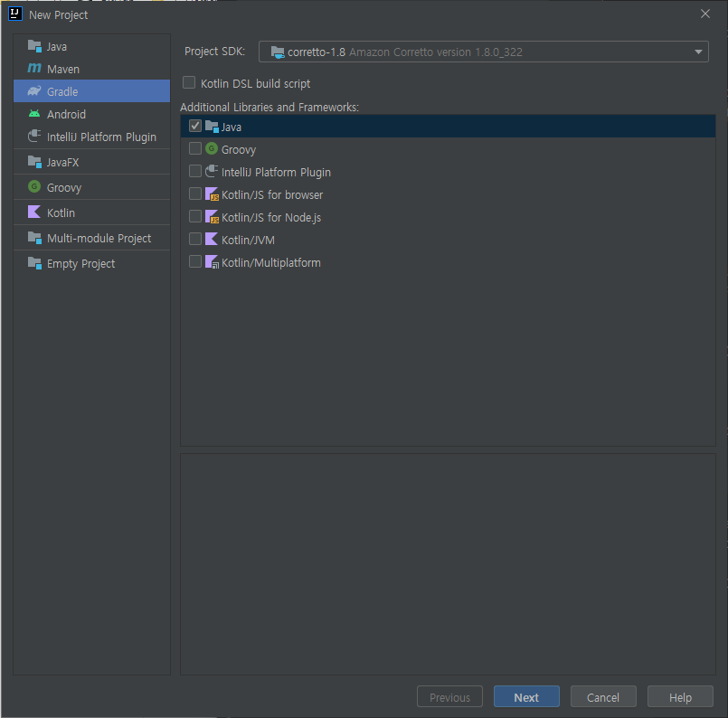Click the Kotlin/JVM icon
This screenshot has height=718, width=728.
[212, 239]
